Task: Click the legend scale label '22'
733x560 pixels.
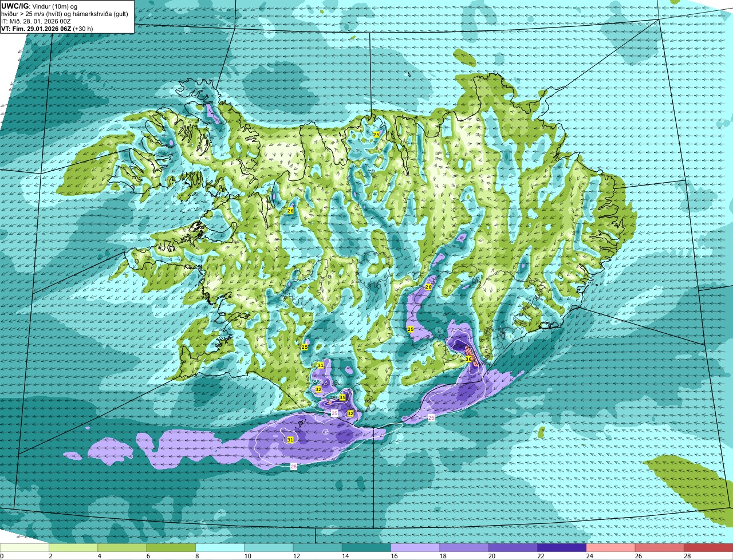Action: pyautogui.click(x=540, y=556)
